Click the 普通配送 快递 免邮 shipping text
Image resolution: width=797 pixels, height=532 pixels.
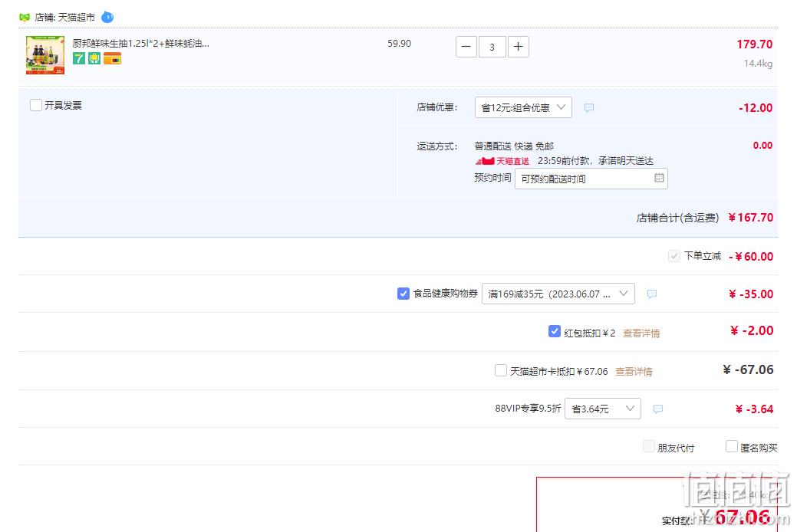514,146
